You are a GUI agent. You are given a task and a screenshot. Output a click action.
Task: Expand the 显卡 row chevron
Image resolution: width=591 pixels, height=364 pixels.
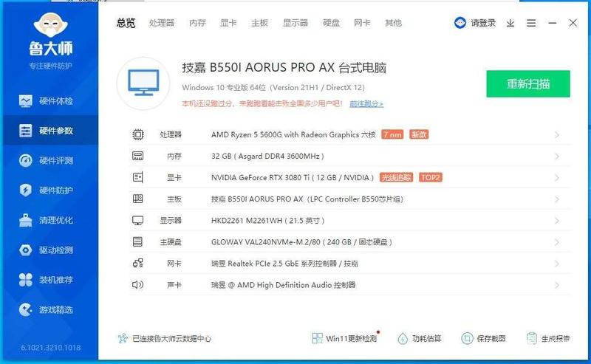(x=557, y=178)
